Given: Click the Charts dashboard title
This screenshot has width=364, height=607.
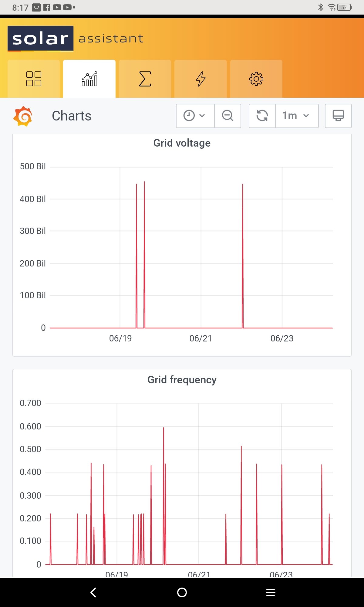Looking at the screenshot, I should [x=72, y=116].
